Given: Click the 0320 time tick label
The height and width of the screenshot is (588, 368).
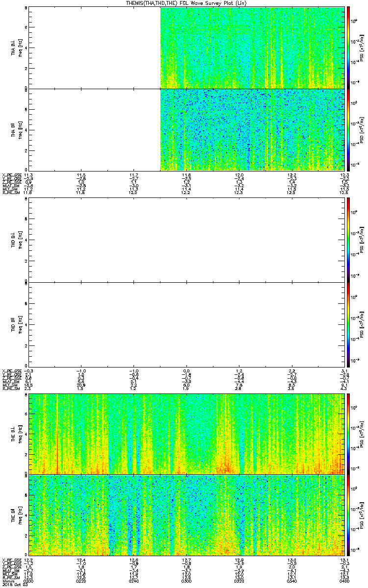Looking at the screenshot, I should click(x=239, y=581).
